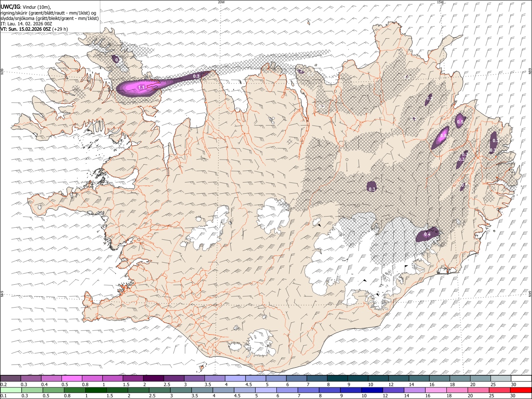
Task: Click the 0.4 value on the southeast purple patch
Action: coord(427,234)
